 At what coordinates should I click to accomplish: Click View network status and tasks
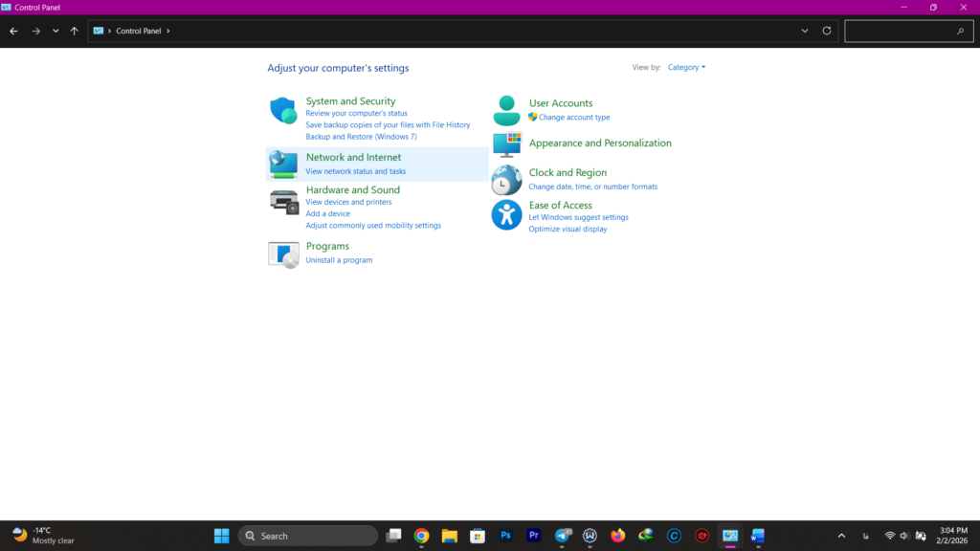(355, 171)
